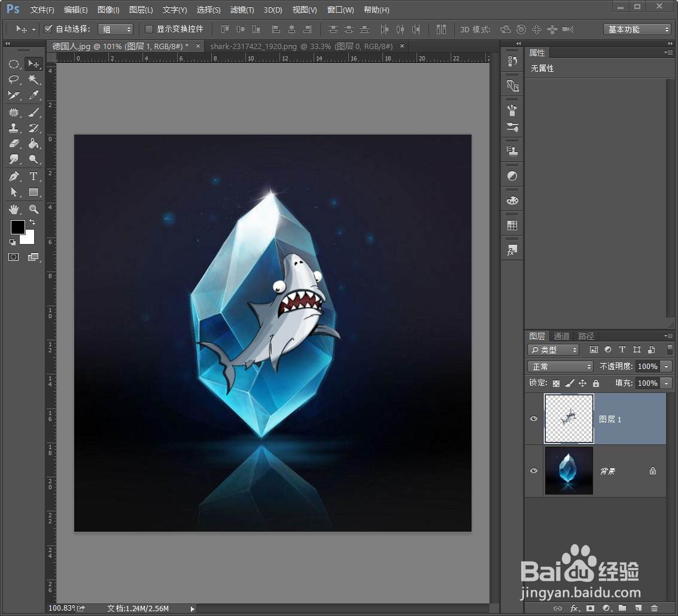678x616 pixels.
Task: Switch to the 路径 paths tab
Action: coord(586,336)
